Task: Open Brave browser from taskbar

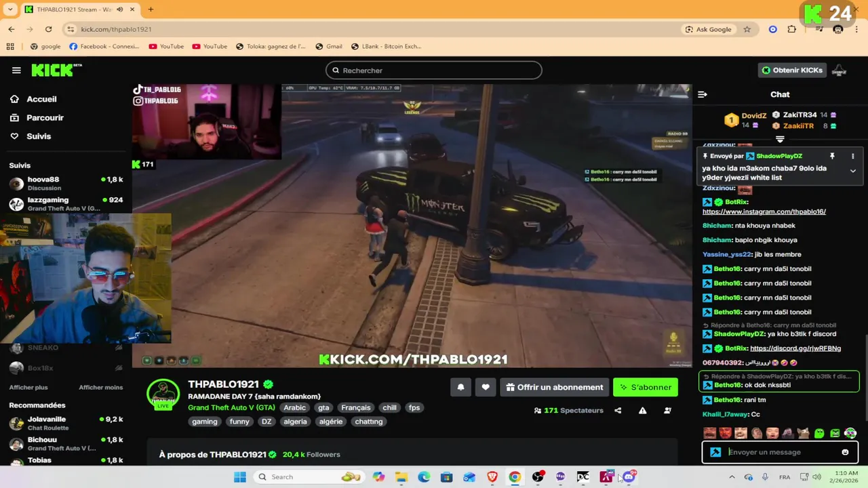Action: pyautogui.click(x=492, y=477)
